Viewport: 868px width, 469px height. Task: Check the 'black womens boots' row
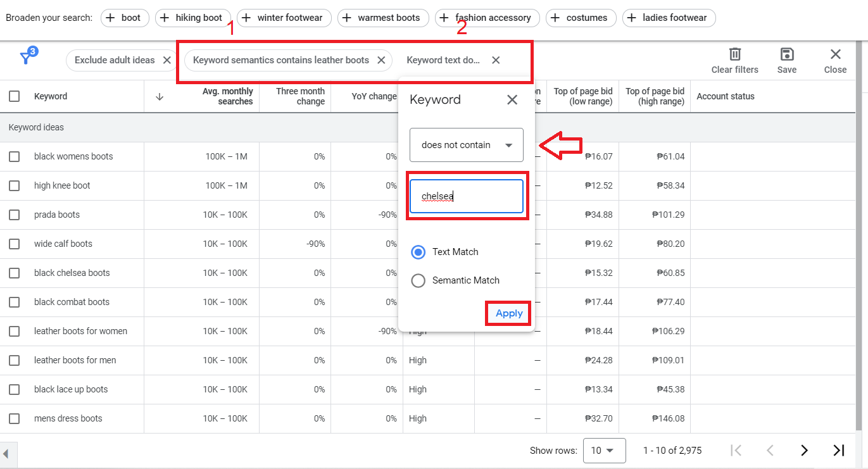(14, 156)
